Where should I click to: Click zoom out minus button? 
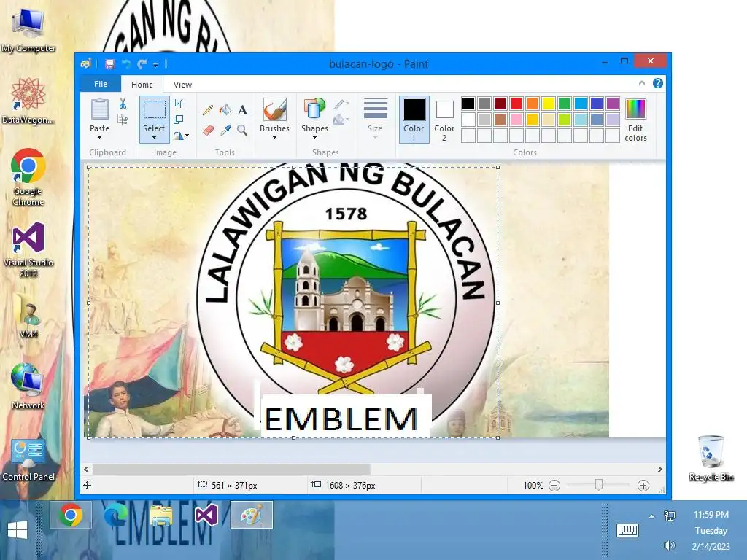554,486
